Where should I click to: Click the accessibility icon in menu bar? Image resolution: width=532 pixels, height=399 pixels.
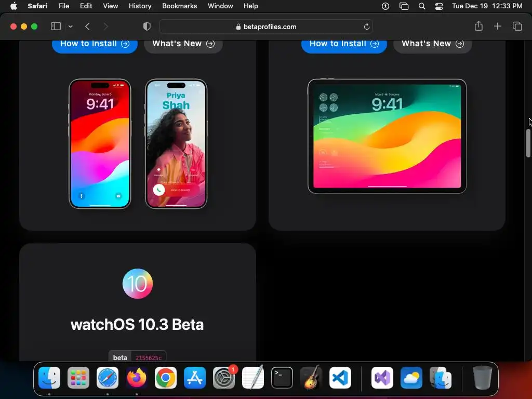385,6
